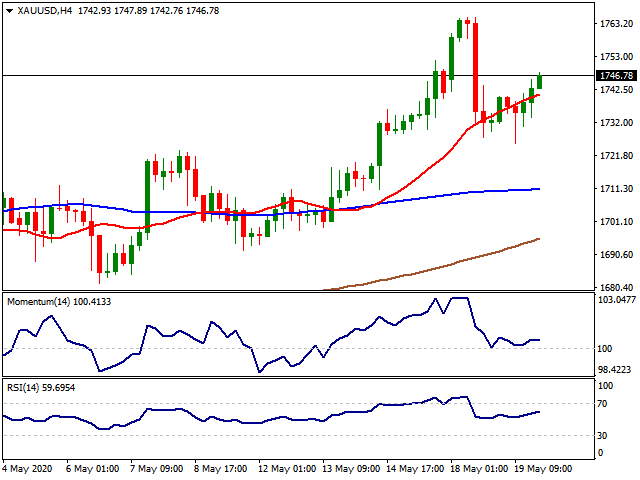
Task: Click the OHLC values 1742.93 1747.89 1742.76 1746.78
Action: [x=149, y=11]
